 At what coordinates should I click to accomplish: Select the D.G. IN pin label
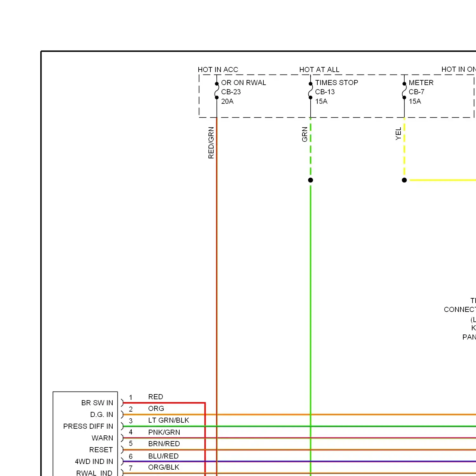102,414
